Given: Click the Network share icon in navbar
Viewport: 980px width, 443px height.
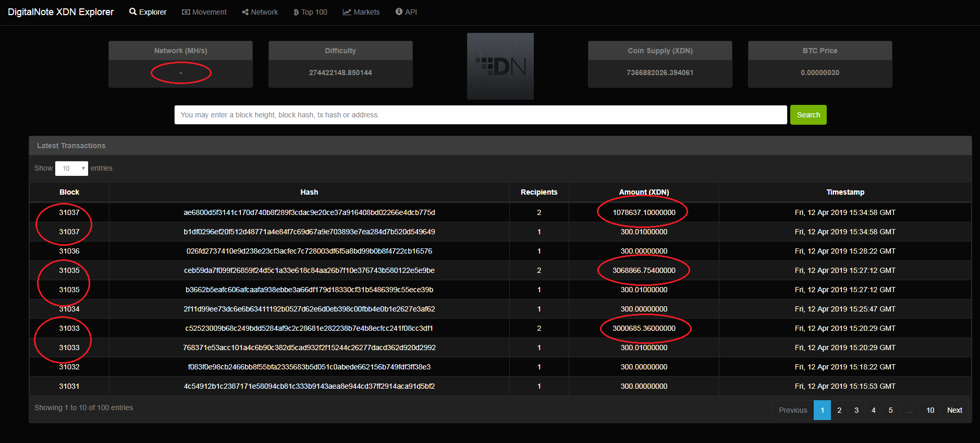Looking at the screenshot, I should (245, 12).
